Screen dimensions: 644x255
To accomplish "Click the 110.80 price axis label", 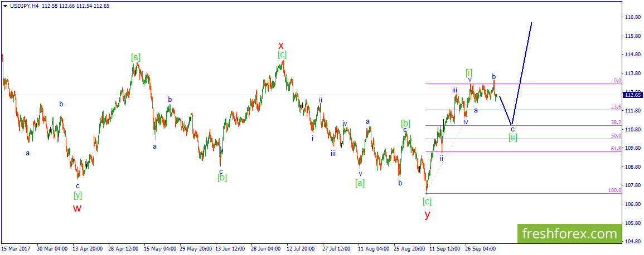I will pyautogui.click(x=632, y=130).
